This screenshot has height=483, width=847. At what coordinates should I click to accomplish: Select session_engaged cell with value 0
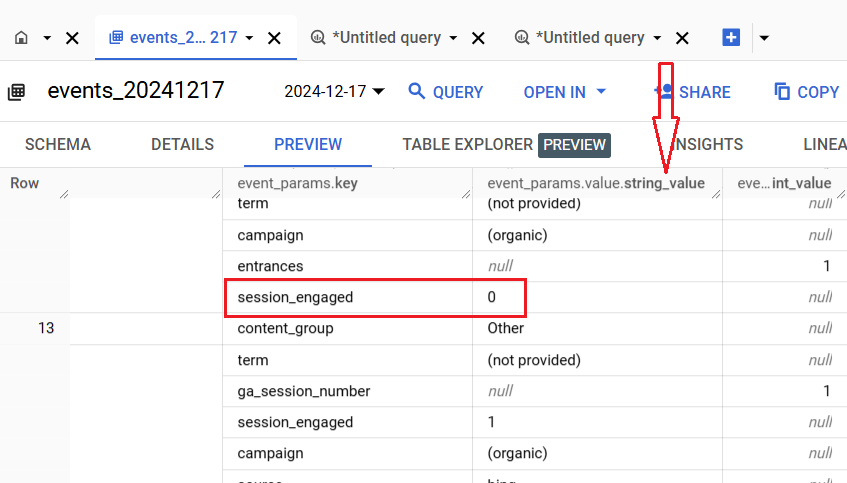347,297
